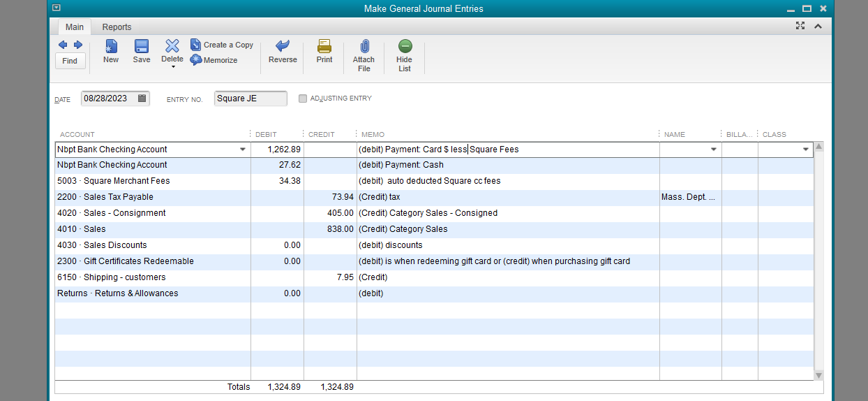
Task: Click the 405.00 credit amount
Action: (x=341, y=213)
